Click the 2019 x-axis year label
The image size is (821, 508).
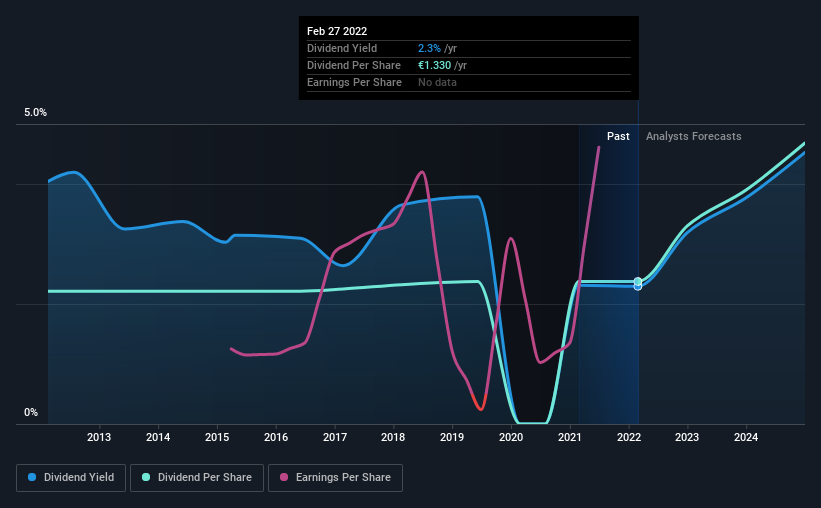(x=452, y=437)
